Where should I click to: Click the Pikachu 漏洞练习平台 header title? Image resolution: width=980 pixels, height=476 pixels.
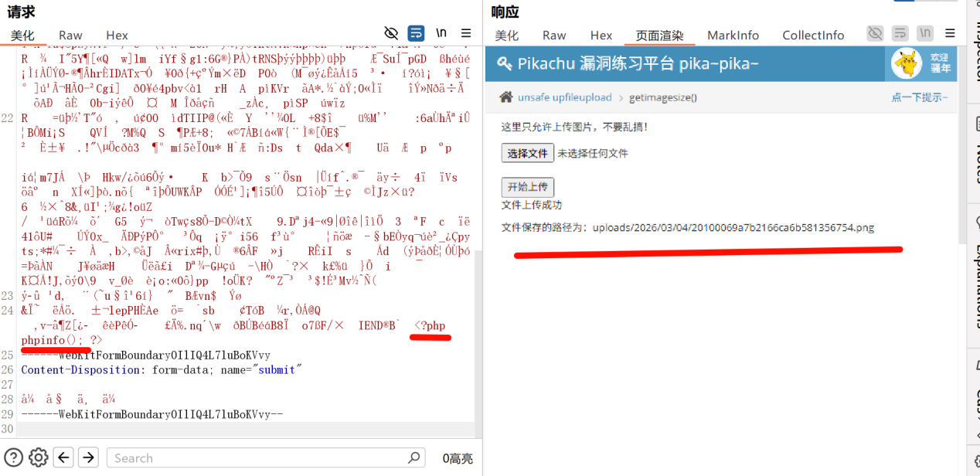pos(638,63)
